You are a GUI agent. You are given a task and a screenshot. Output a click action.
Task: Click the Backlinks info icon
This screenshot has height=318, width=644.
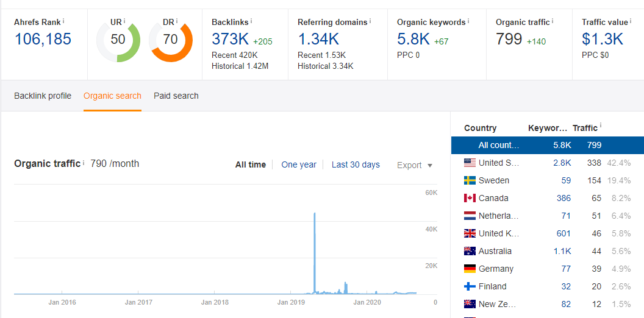251,20
